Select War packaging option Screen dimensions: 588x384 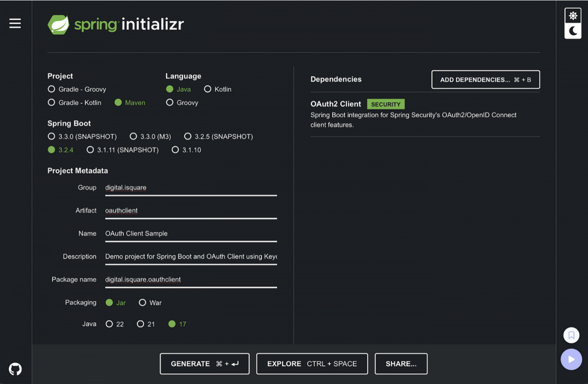coord(143,303)
